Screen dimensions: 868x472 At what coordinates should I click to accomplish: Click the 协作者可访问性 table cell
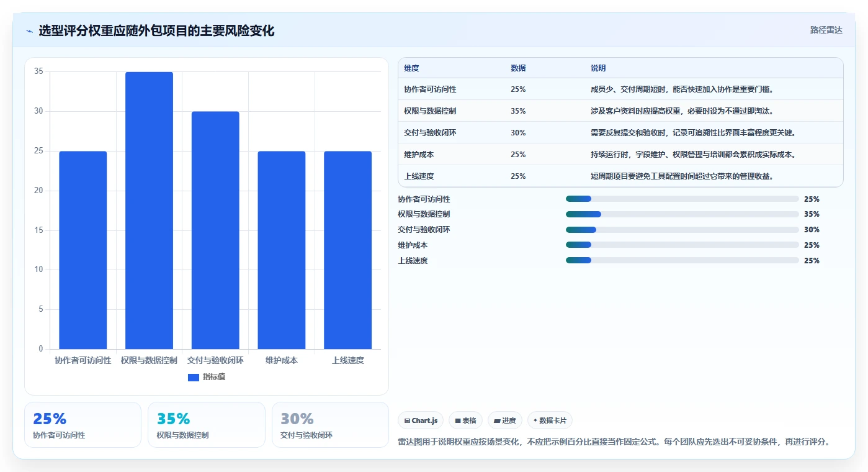[x=430, y=89]
